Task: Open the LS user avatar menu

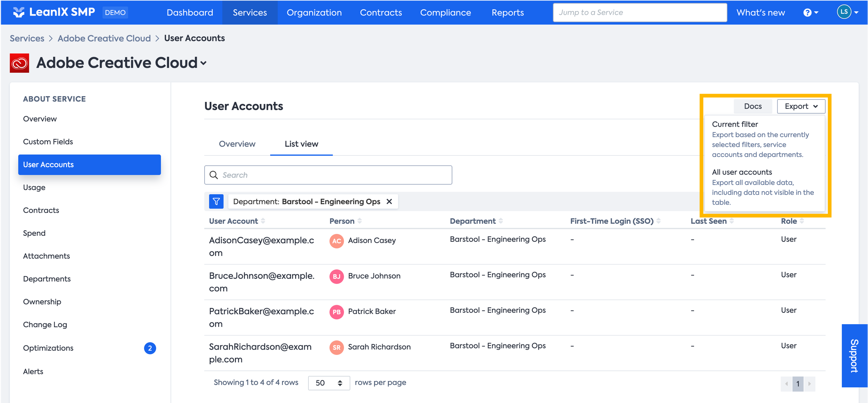Action: click(848, 12)
